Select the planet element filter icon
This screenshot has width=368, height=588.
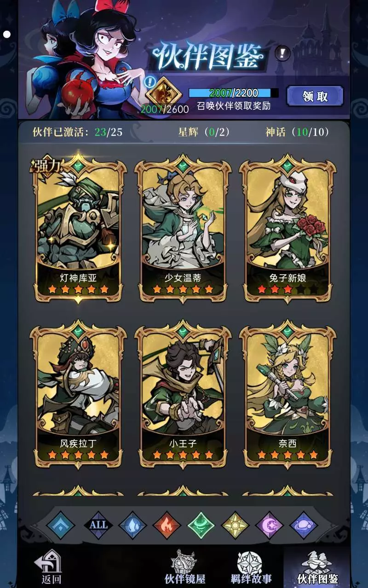click(304, 525)
